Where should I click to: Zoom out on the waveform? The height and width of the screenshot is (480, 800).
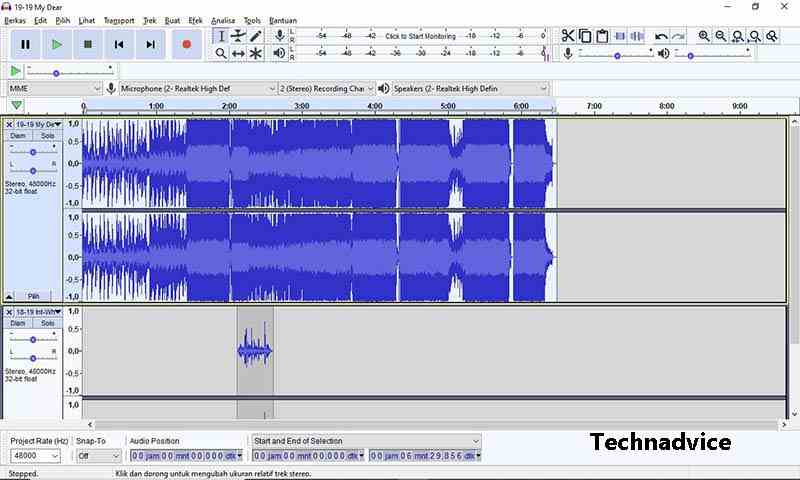(721, 36)
